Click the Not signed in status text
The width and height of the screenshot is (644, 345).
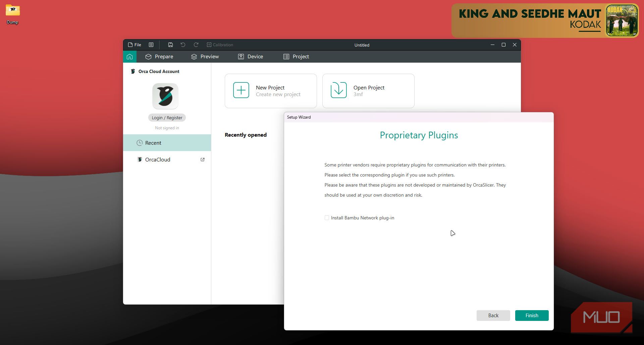click(167, 128)
